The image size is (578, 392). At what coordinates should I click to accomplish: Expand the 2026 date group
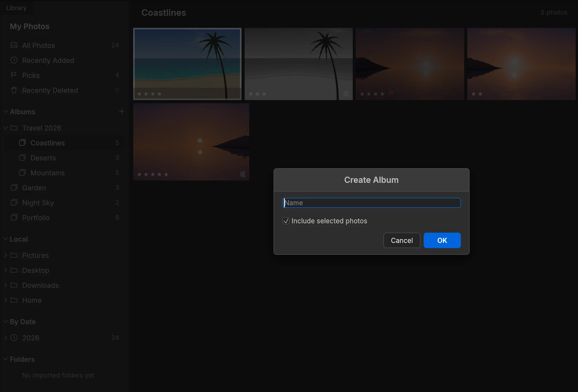[5, 338]
